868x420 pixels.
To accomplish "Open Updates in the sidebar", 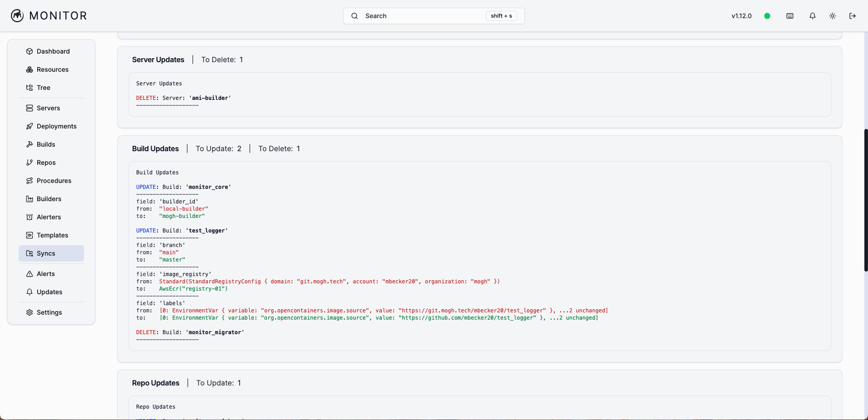I will [51, 292].
